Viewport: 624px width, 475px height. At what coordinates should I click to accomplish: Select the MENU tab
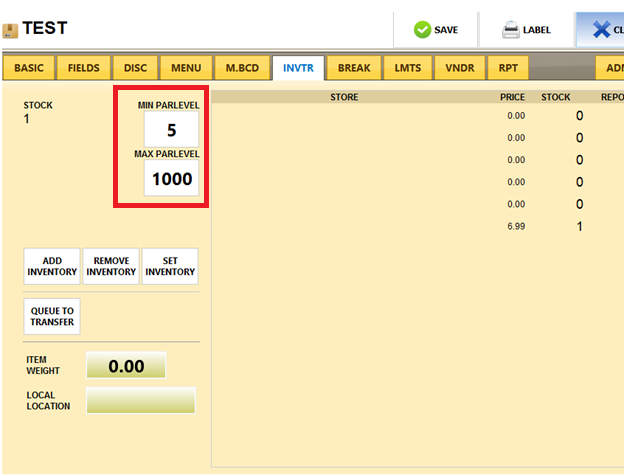pyautogui.click(x=186, y=68)
